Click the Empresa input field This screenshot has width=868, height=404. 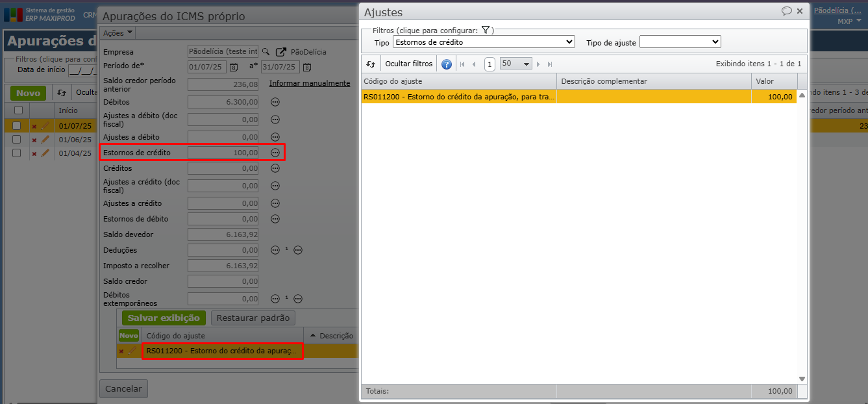click(223, 51)
